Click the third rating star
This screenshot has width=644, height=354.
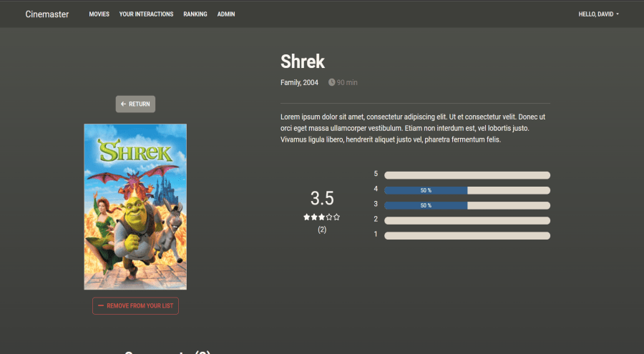point(321,217)
